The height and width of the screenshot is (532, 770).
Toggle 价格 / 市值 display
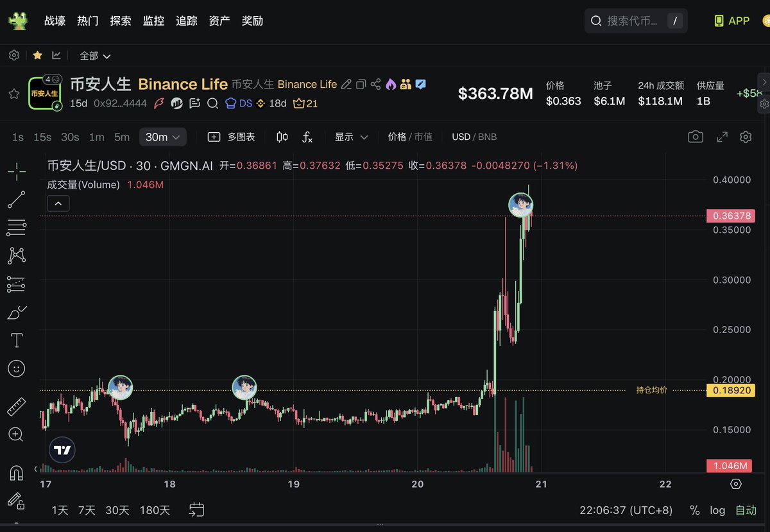coord(410,137)
